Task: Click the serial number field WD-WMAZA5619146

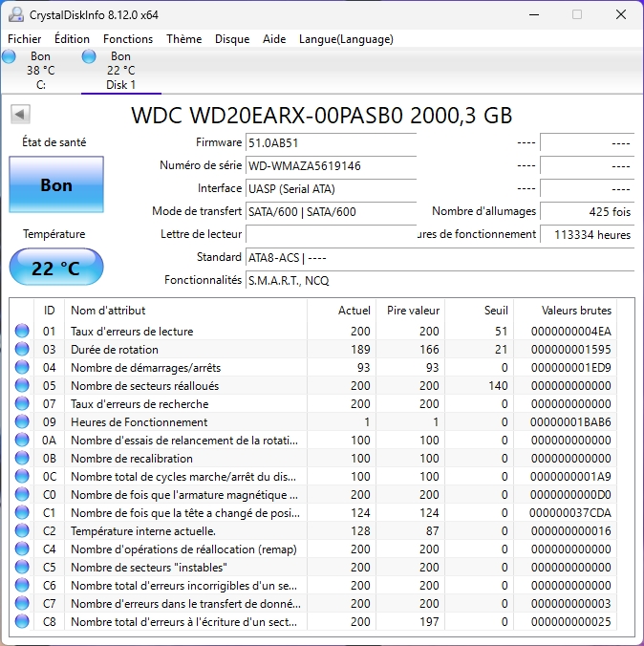Action: (331, 166)
